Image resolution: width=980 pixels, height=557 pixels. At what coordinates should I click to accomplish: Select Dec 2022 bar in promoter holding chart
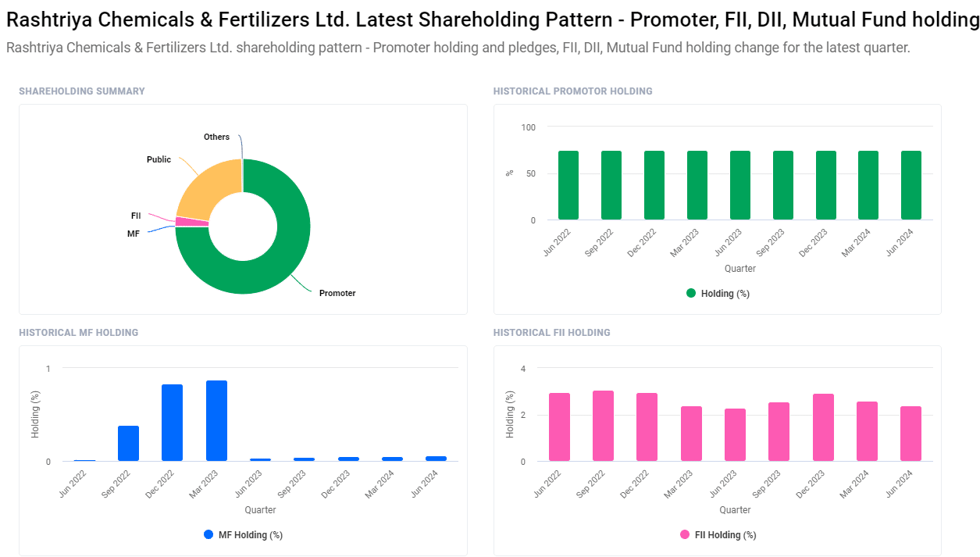point(654,185)
